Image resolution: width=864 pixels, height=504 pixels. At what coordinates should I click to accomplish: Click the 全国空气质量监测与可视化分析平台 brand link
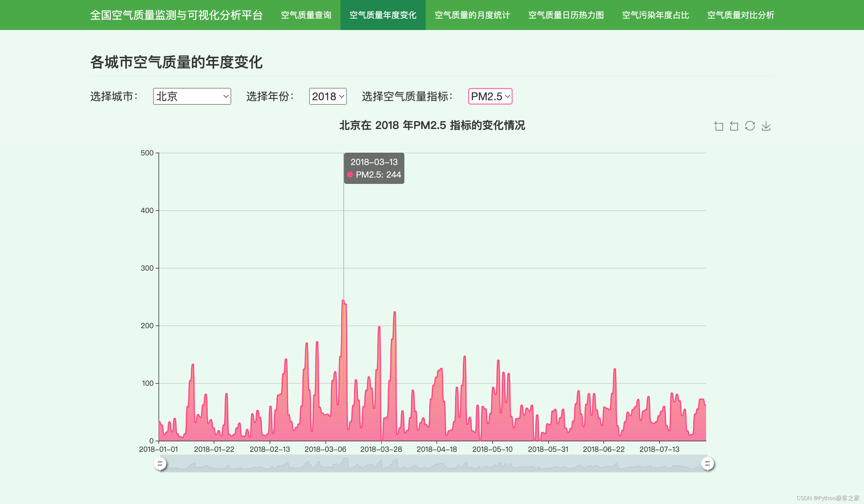(x=176, y=15)
